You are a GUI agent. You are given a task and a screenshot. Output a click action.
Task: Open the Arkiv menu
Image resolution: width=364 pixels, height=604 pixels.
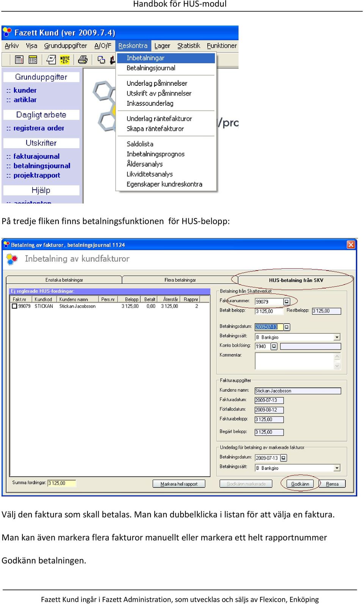pyautogui.click(x=12, y=45)
